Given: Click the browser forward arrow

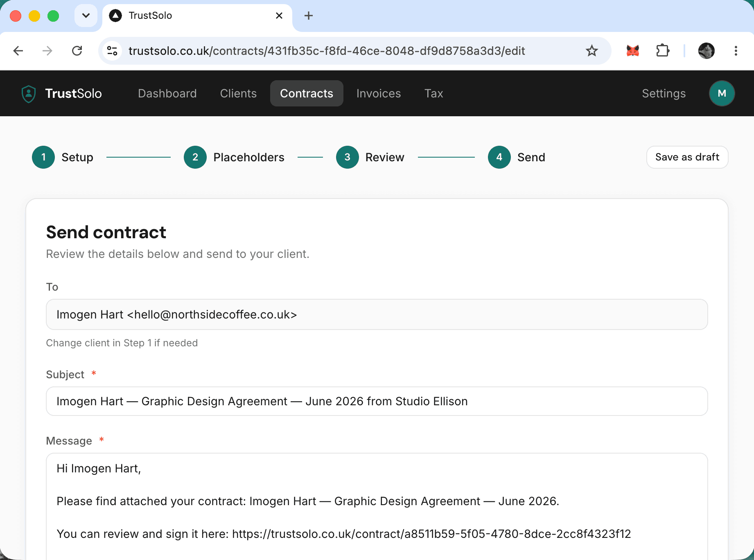Looking at the screenshot, I should click(x=47, y=51).
